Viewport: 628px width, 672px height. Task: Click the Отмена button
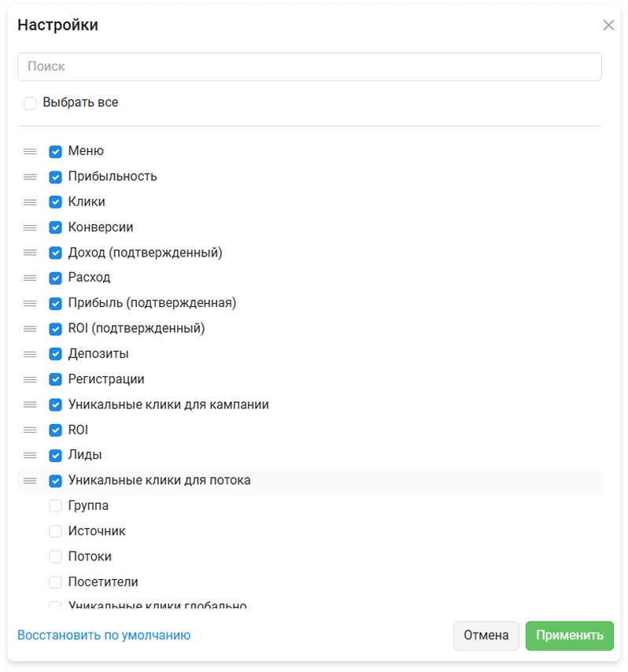coord(486,636)
